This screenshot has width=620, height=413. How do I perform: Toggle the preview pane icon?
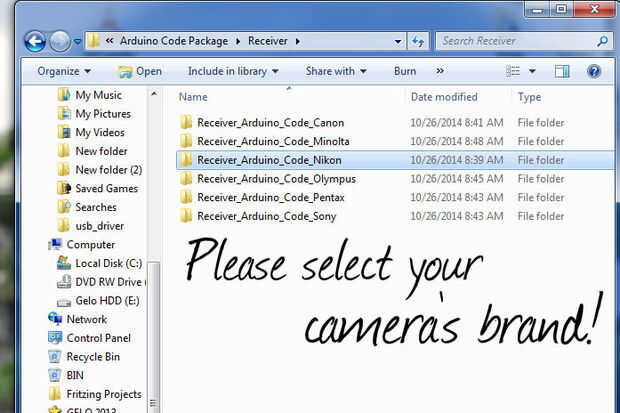562,72
